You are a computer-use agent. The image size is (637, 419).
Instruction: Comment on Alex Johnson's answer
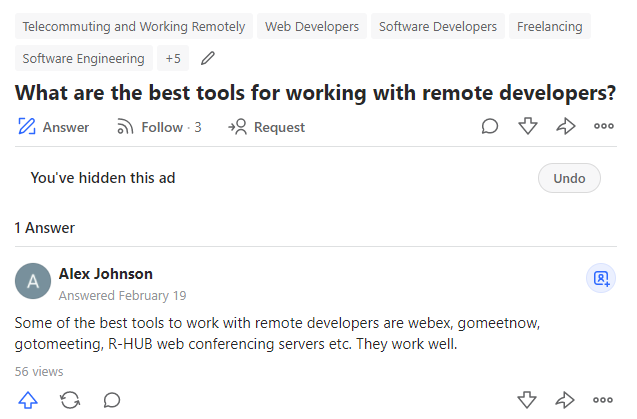point(112,400)
